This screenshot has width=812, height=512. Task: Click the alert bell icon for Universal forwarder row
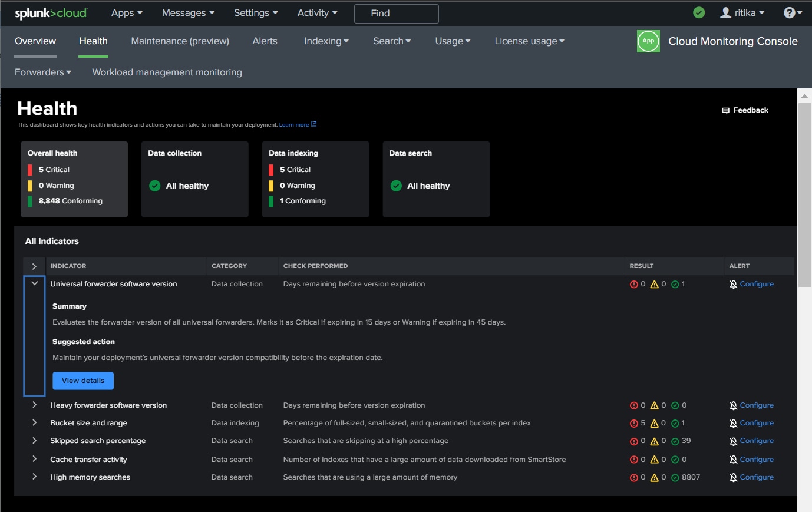(733, 285)
